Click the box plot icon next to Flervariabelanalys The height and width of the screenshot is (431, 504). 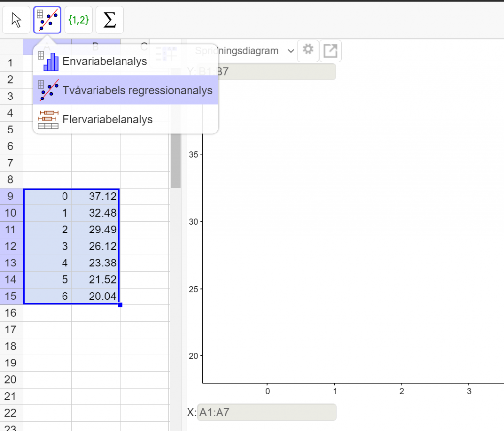[48, 119]
